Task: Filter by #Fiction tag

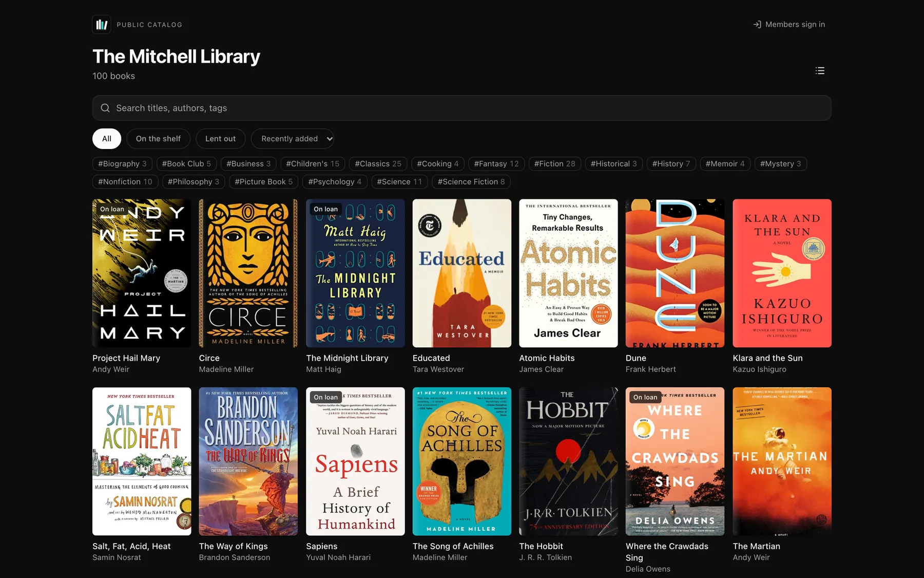Action: point(555,164)
